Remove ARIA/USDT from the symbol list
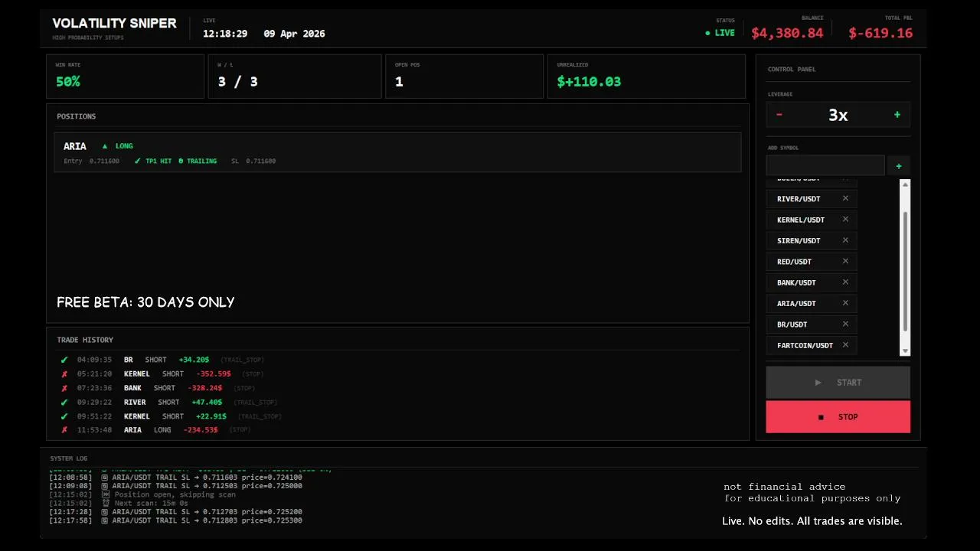The image size is (980, 551). (845, 303)
